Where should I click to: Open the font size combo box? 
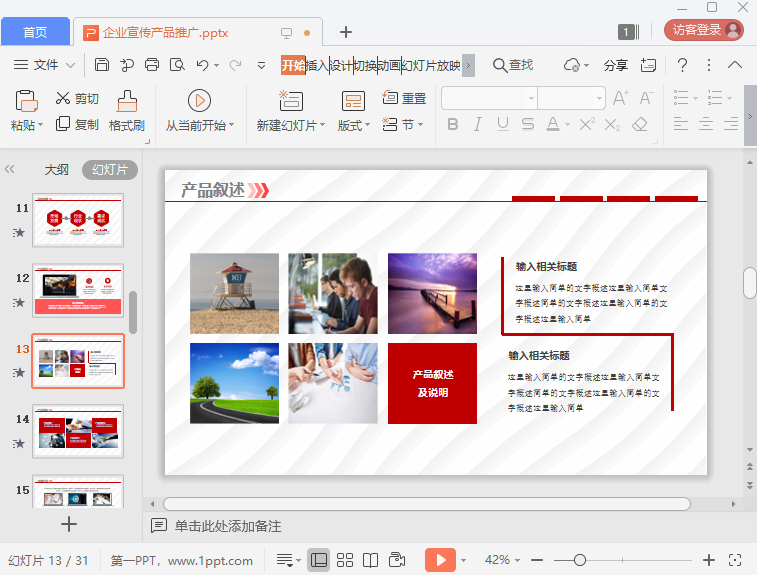tap(572, 98)
